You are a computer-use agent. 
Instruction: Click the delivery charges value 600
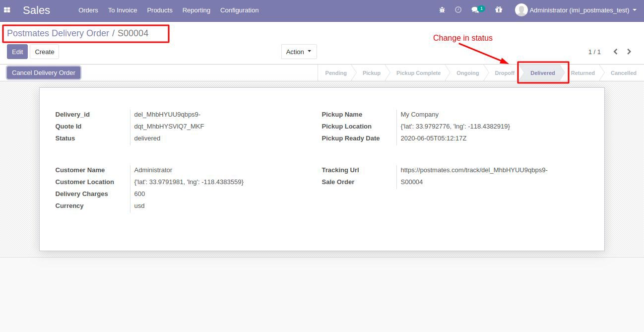click(x=139, y=194)
